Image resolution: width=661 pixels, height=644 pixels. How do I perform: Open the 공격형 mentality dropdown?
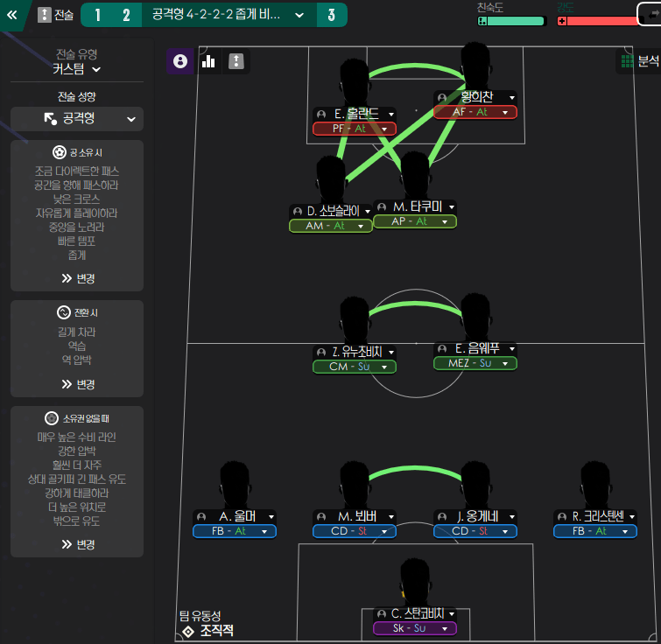(77, 118)
